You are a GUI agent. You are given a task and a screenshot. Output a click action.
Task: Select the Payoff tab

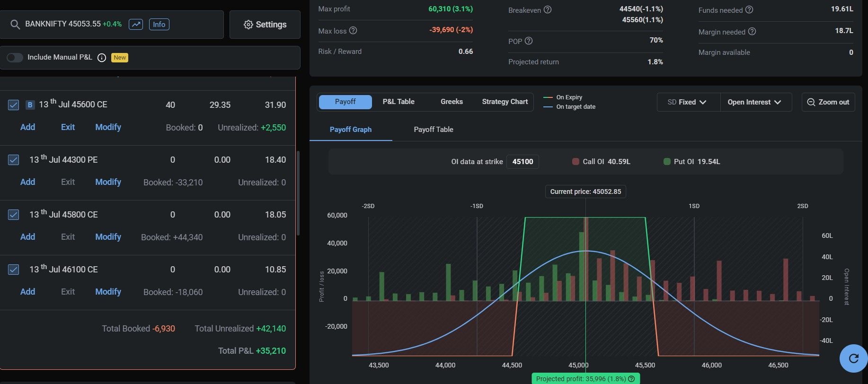point(345,102)
